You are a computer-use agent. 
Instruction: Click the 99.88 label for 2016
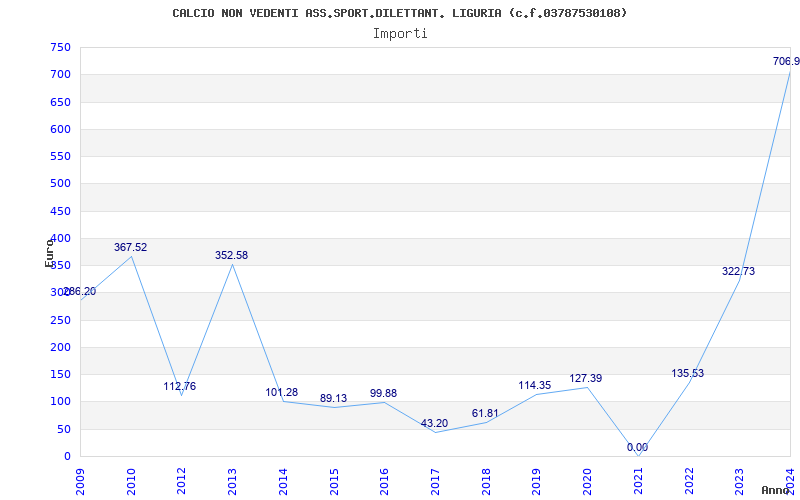click(383, 393)
